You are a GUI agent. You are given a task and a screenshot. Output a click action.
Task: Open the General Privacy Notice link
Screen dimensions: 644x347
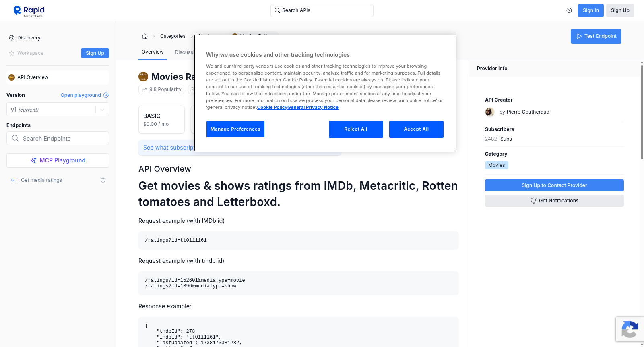tap(313, 107)
